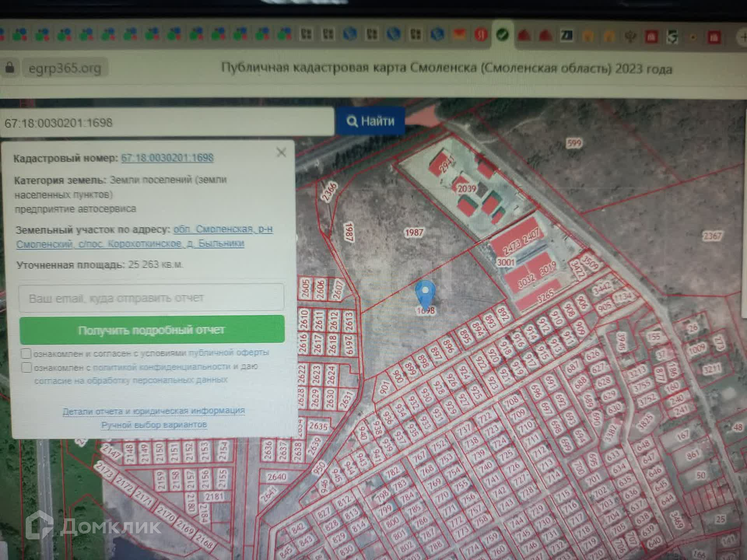This screenshot has width=747, height=560.
Task: Open the green Sber icon tab
Action: (672, 37)
